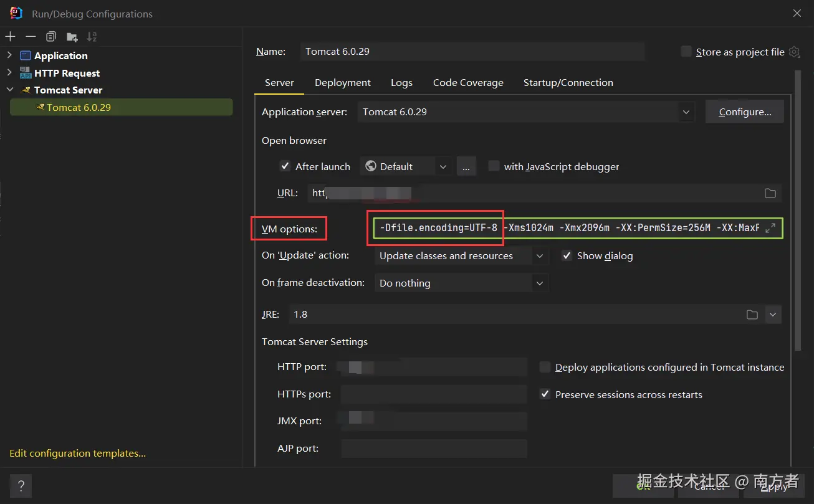Switch to the Server tab
Image resolution: width=814 pixels, height=504 pixels.
(x=279, y=82)
